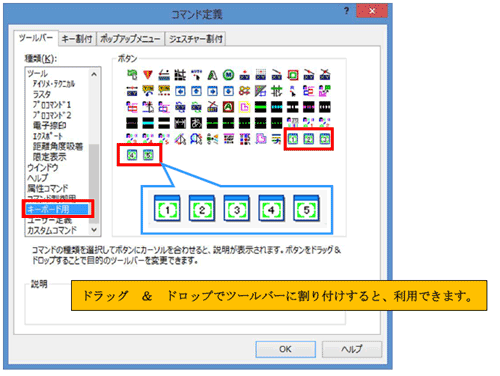
Task: Select ウインドウ in the category list
Action: (43, 167)
